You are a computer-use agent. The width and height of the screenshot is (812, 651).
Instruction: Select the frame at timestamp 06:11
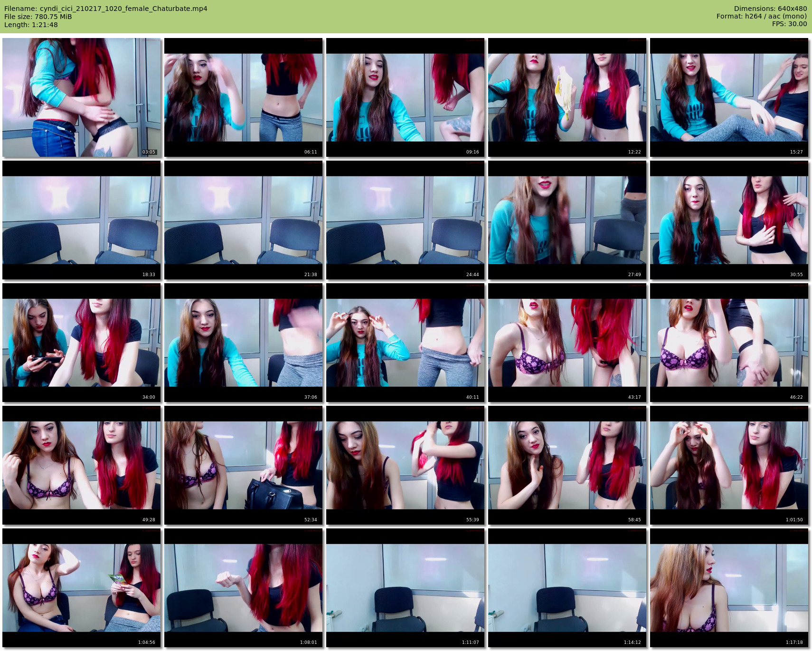click(244, 97)
